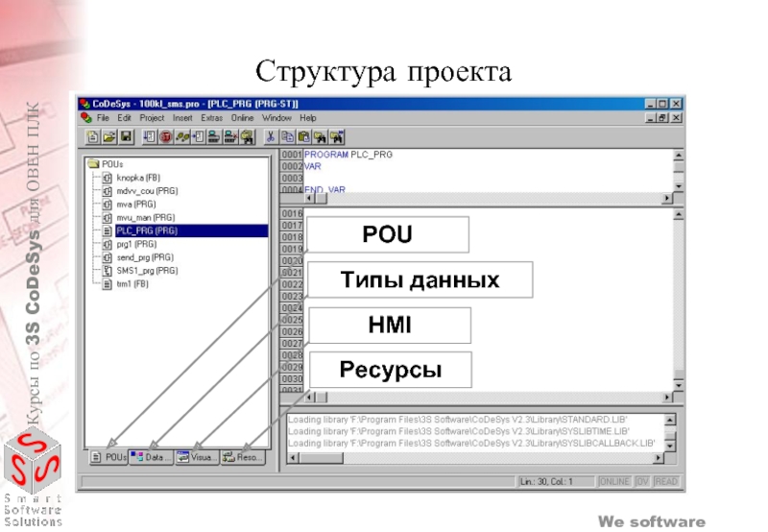
Task: Click the message window horizontal scrollbar thumb
Action: [322, 458]
